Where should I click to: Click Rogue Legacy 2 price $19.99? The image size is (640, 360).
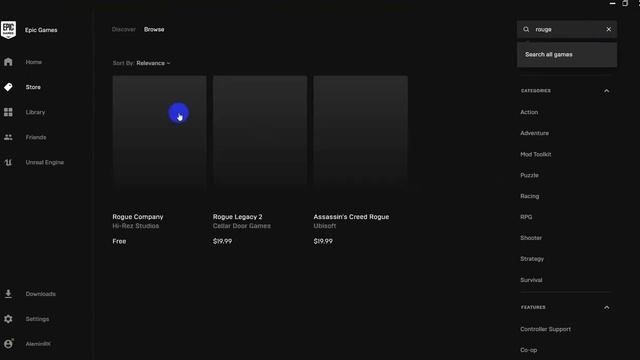click(222, 241)
